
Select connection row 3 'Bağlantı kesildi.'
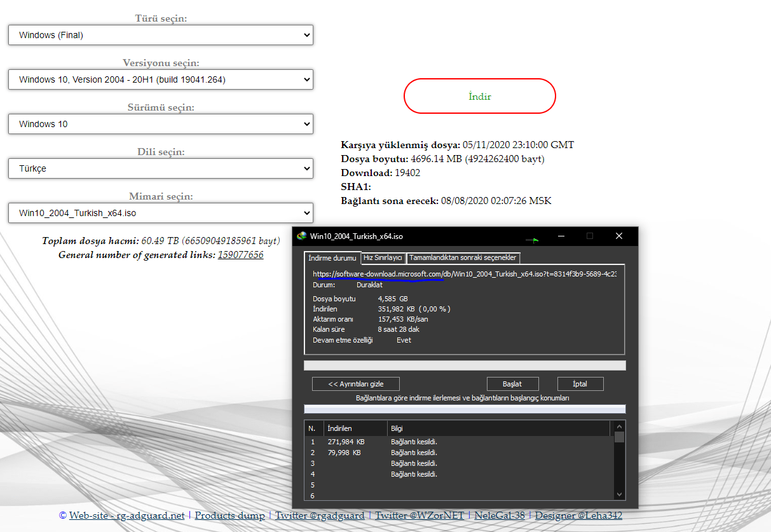coord(459,463)
